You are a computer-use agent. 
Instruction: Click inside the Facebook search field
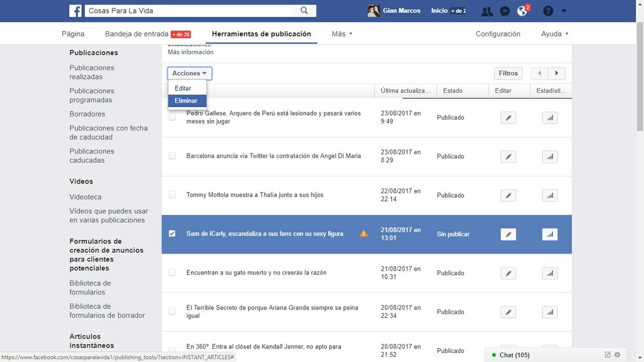(204, 10)
